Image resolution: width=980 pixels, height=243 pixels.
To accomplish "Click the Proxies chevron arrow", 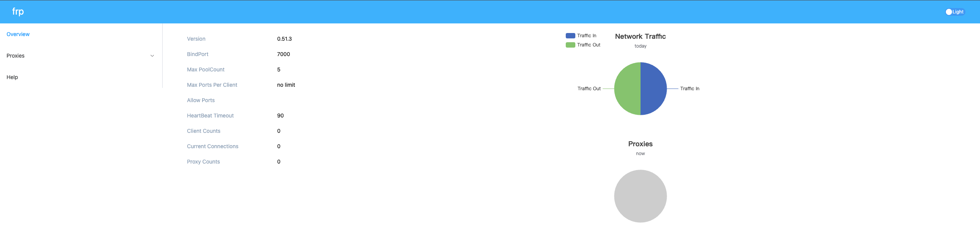I will tap(152, 56).
